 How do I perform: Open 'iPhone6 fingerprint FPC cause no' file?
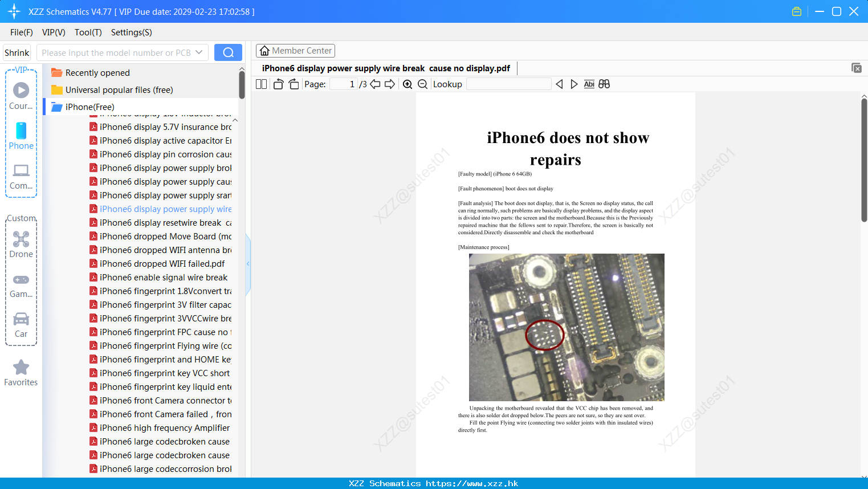(x=161, y=332)
